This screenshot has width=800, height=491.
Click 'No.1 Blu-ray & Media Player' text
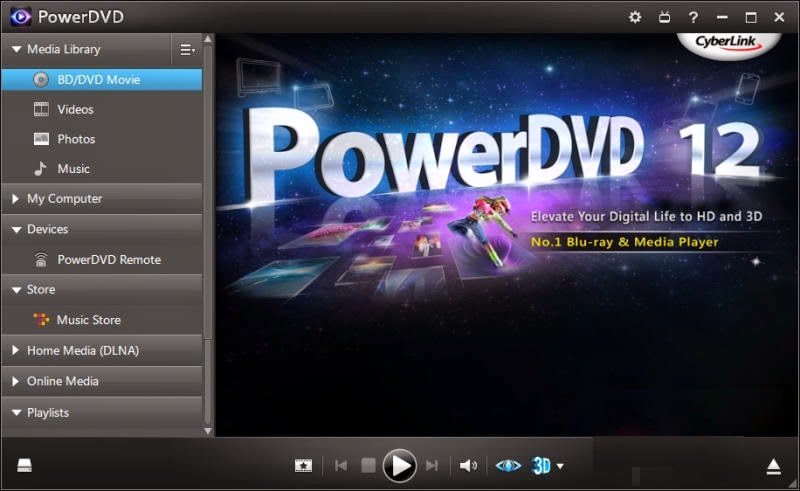(624, 242)
